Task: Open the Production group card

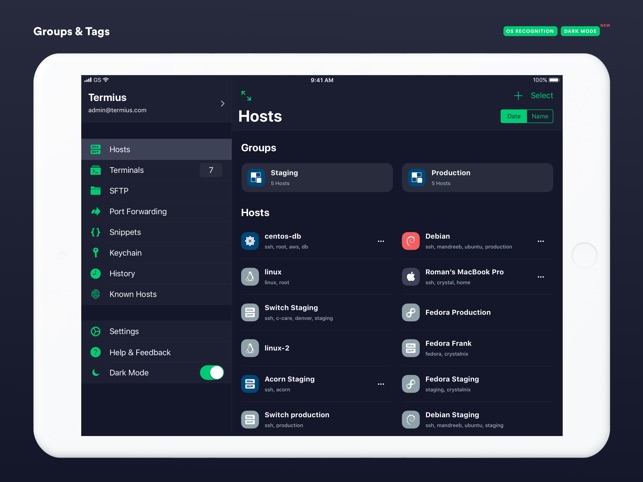Action: [477, 178]
